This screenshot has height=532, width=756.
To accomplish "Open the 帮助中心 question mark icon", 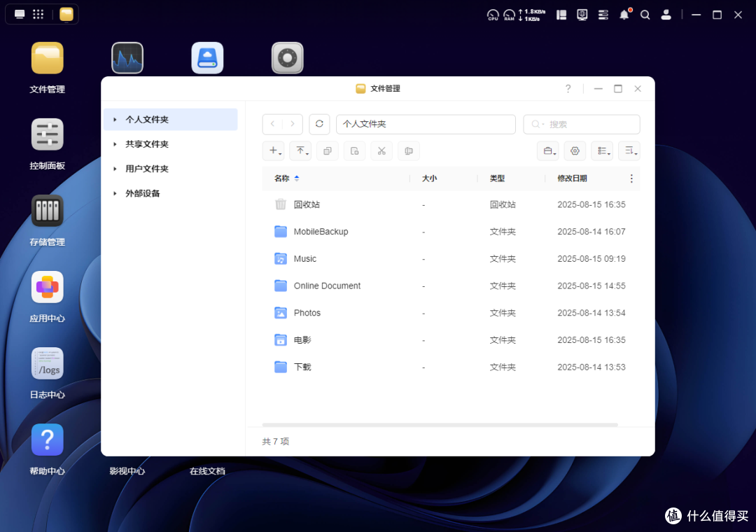I will pos(48,440).
